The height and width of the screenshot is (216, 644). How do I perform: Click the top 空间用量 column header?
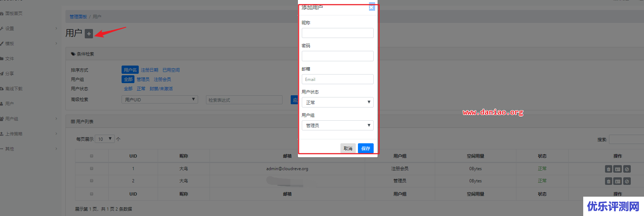[x=475, y=156]
